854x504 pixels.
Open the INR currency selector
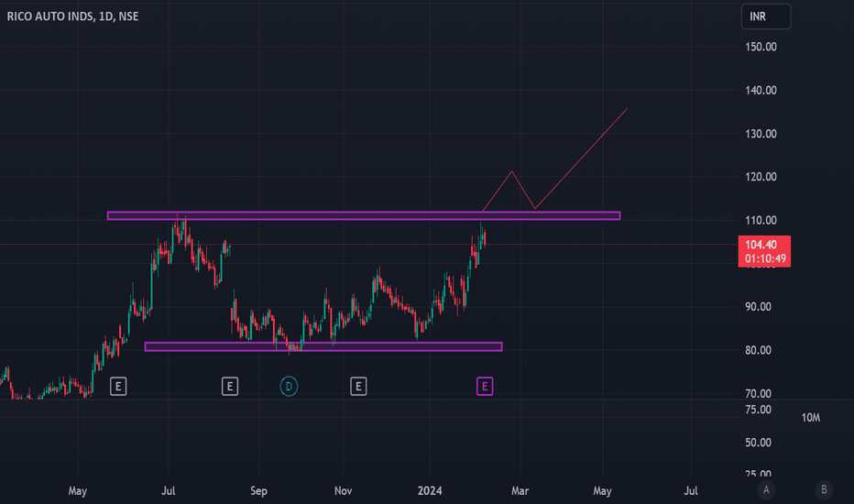click(766, 16)
